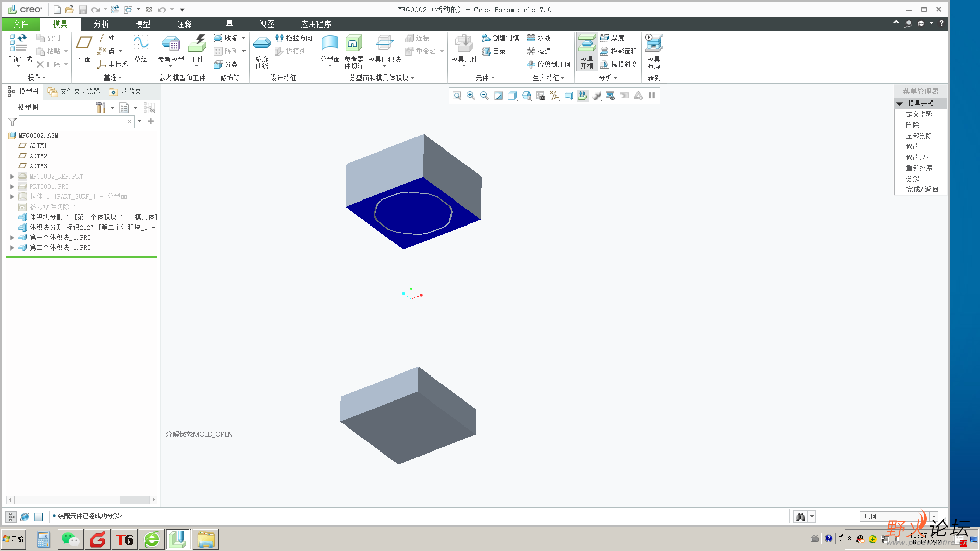Click the 分型面 parting surface icon

(x=330, y=43)
